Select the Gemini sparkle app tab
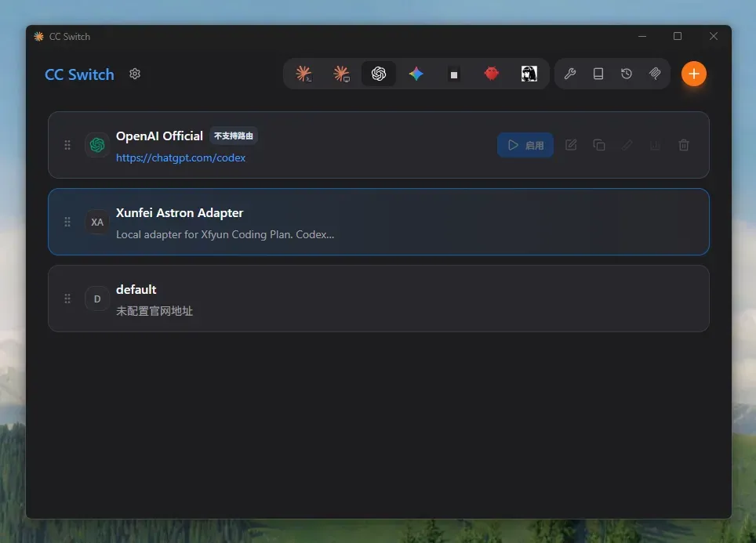756x543 pixels. click(416, 74)
